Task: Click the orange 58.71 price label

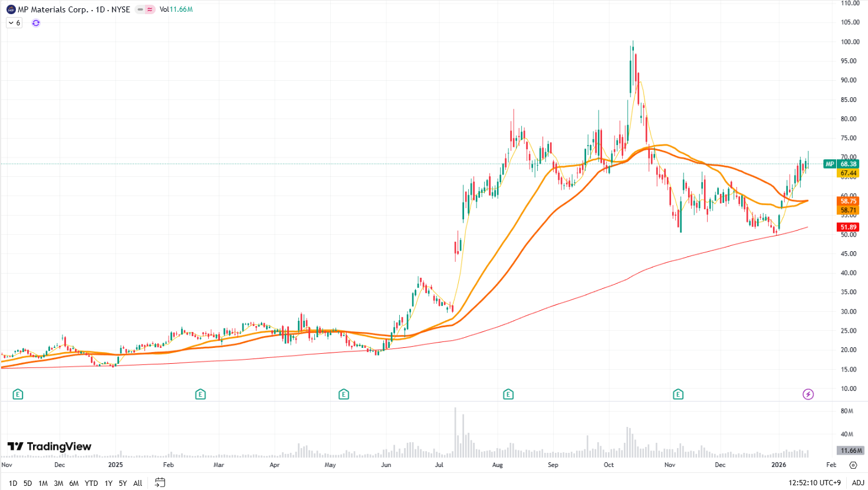Action: coord(849,210)
